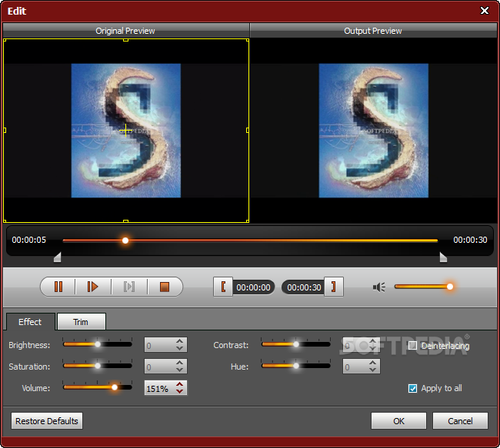
Task: Click the trim end time 00:00:30 field
Action: coord(304,287)
